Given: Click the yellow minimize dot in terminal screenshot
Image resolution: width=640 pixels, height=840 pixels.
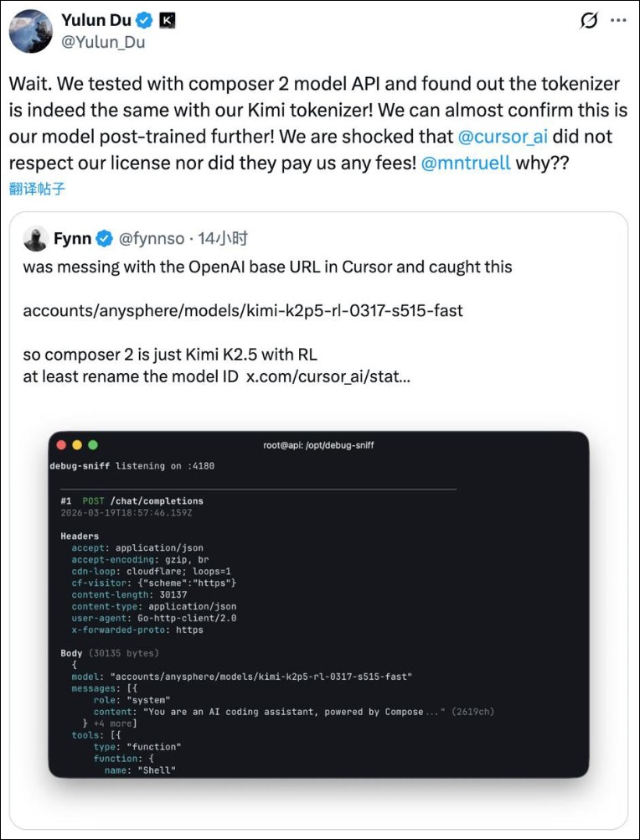Looking at the screenshot, I should click(x=77, y=446).
